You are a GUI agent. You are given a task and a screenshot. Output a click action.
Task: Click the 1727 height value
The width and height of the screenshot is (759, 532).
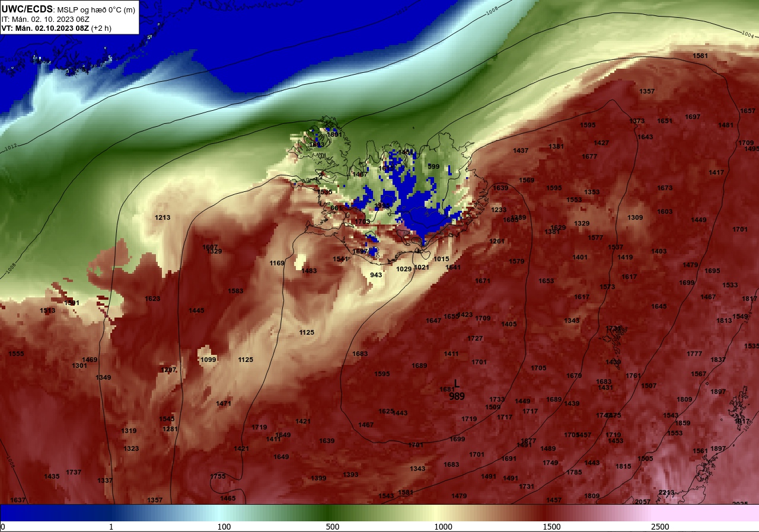pyautogui.click(x=475, y=338)
